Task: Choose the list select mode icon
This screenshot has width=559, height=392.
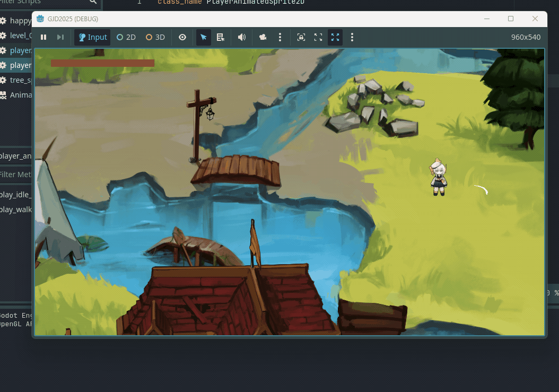Action: point(221,37)
